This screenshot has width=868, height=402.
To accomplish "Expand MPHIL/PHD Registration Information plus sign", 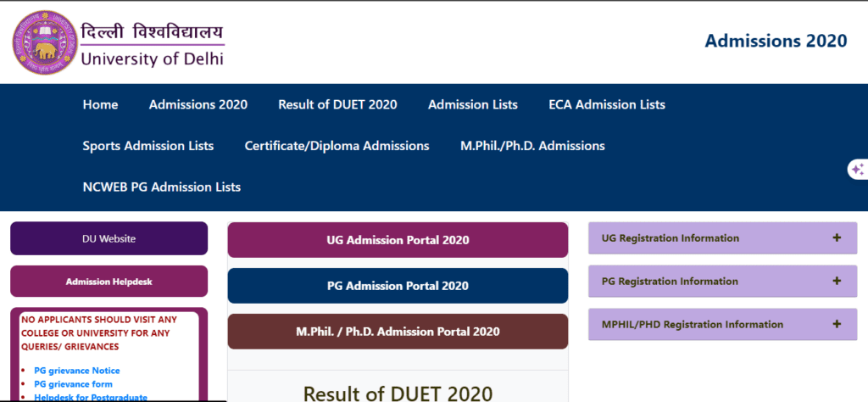I will point(837,324).
